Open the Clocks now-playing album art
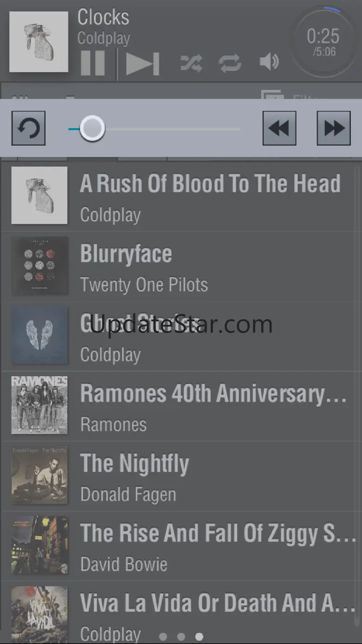The height and width of the screenshot is (644, 362). (x=39, y=42)
